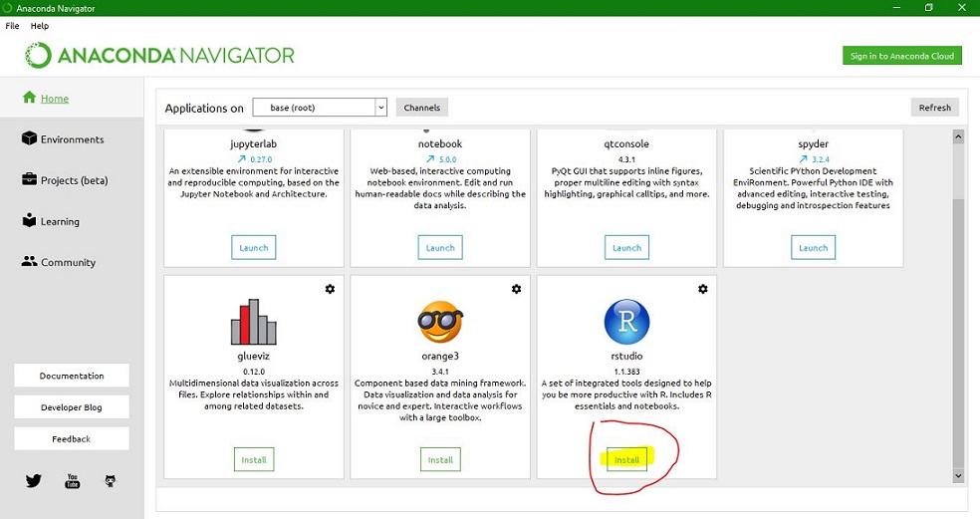This screenshot has height=519, width=980.
Task: Click the Environments cube icon
Action: 29,138
